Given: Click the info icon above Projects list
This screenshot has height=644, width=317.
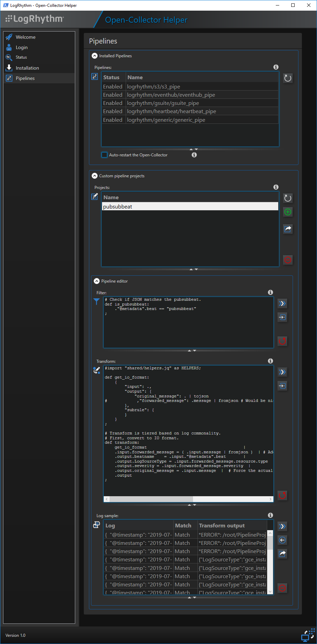Looking at the screenshot, I should coord(276,187).
